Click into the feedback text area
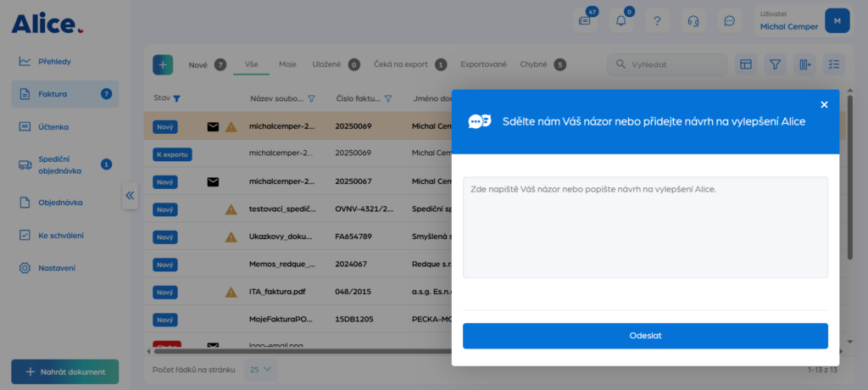Image resolution: width=868 pixels, height=390 pixels. click(x=645, y=227)
